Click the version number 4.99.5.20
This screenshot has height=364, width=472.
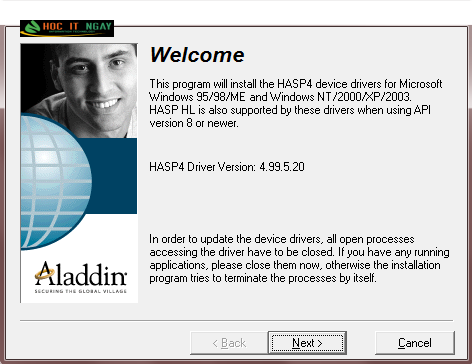[282, 167]
